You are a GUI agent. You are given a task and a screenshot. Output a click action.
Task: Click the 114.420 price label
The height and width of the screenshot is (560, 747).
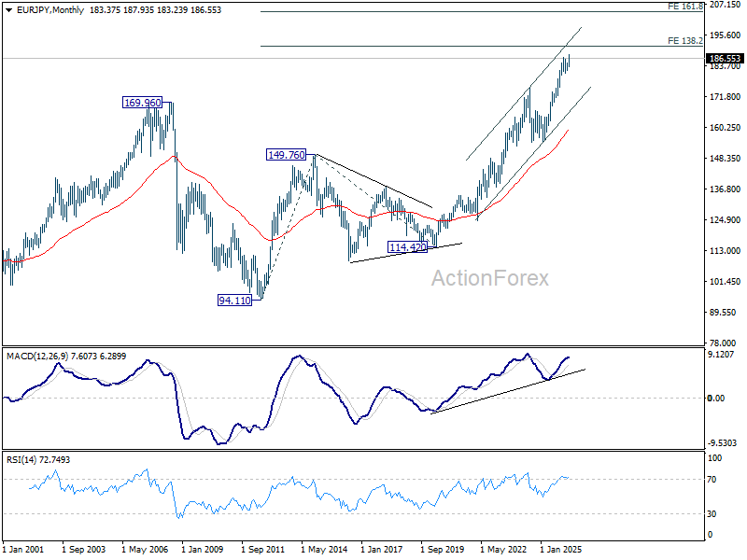[408, 247]
